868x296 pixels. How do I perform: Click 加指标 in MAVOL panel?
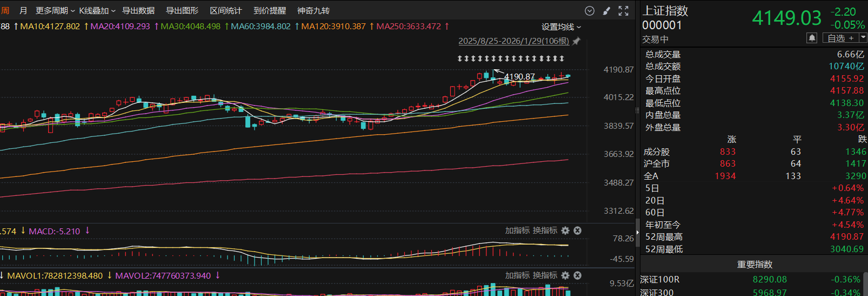coord(517,275)
